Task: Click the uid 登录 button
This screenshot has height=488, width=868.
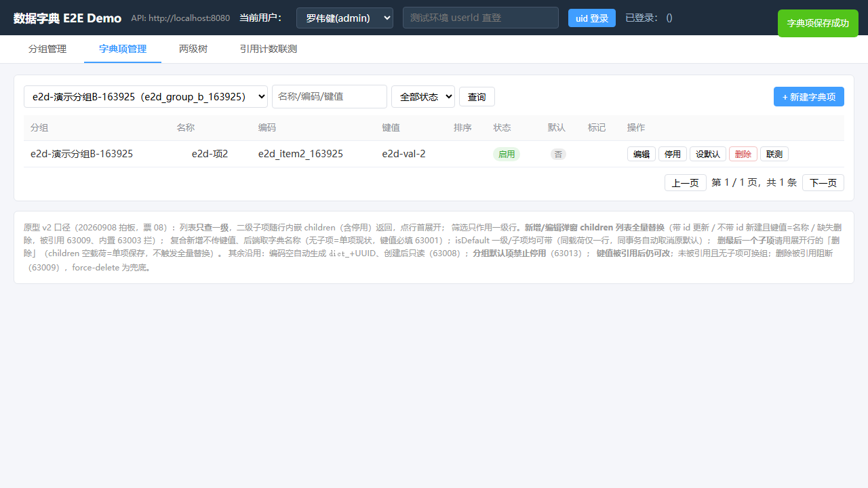Action: (592, 18)
